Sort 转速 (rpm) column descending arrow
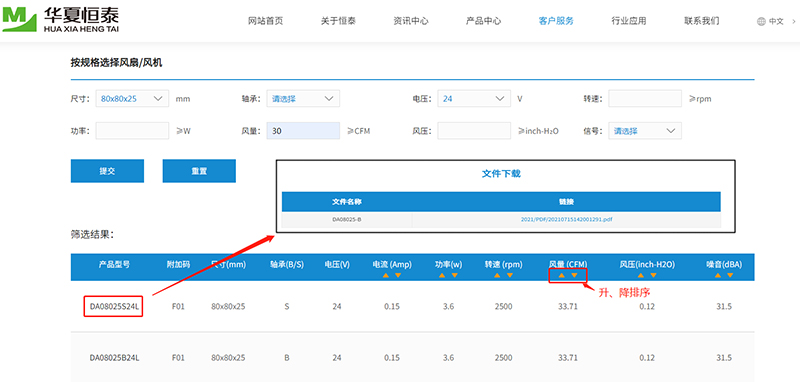The width and height of the screenshot is (800, 382). (510, 275)
